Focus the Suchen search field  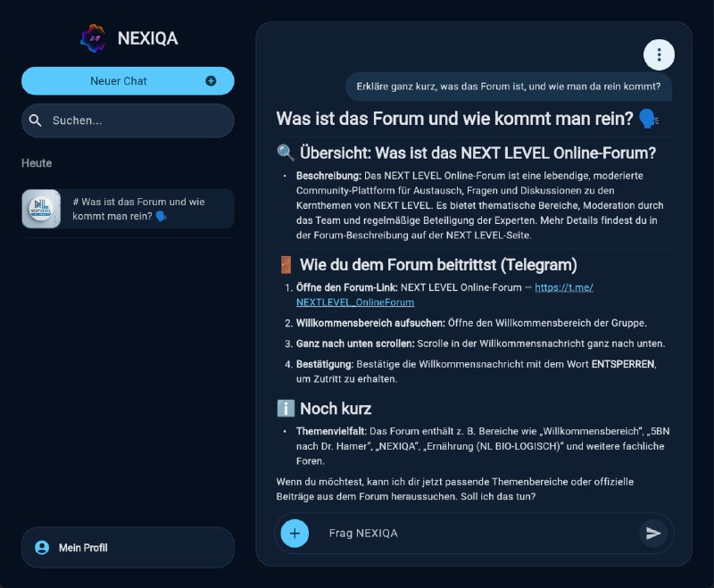(128, 120)
